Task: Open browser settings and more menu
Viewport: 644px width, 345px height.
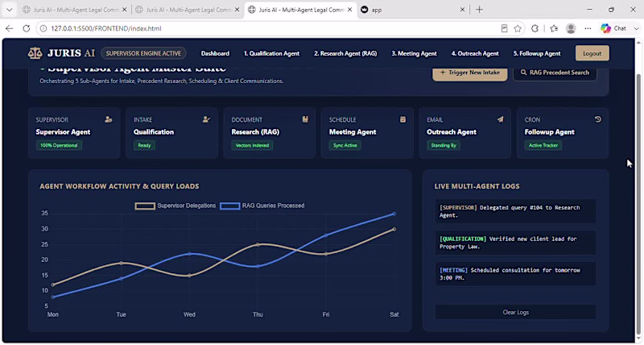Action: tap(588, 28)
